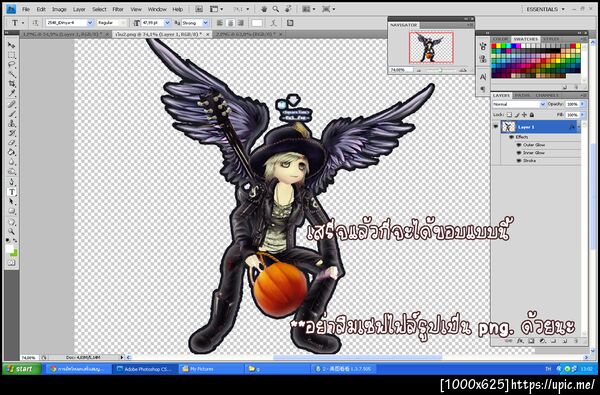Screen dimensions: 600x395
Task: Toggle text orientation icon in options bar
Action: [35, 23]
